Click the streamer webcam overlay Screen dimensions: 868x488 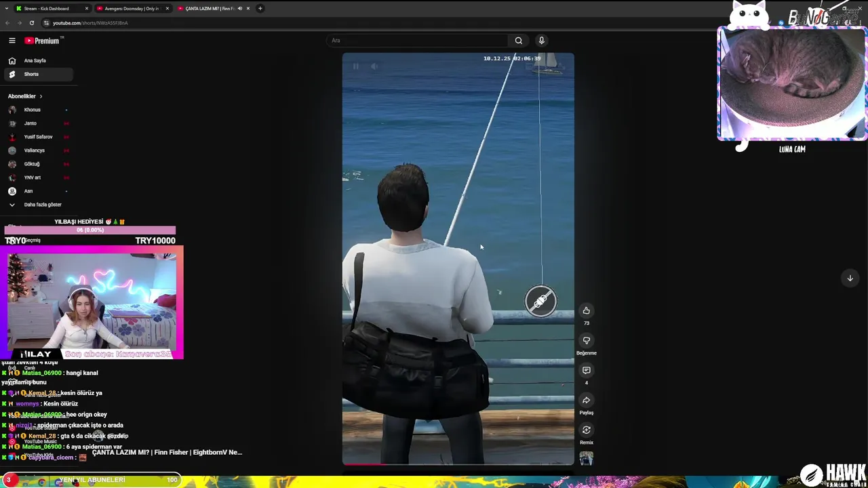point(92,302)
